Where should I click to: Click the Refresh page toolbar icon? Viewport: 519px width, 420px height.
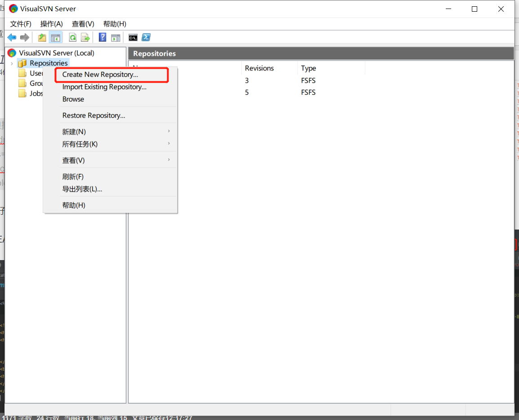[72, 37]
